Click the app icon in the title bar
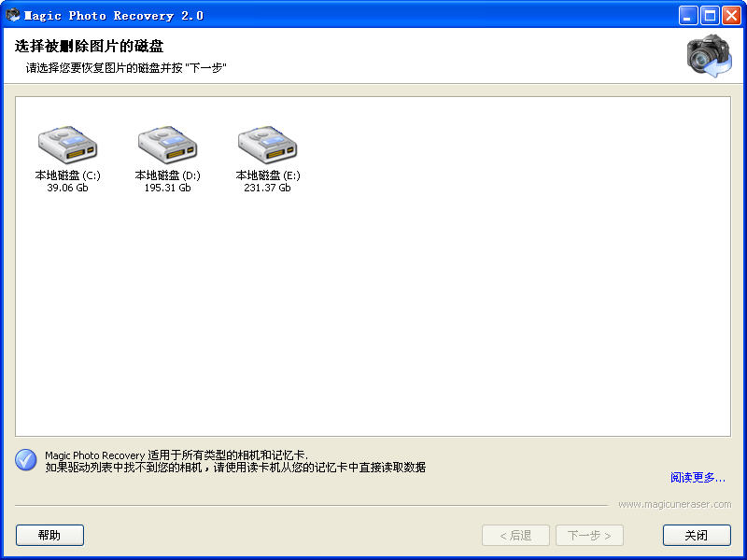Screen dimensions: 747x560 pos(13,15)
